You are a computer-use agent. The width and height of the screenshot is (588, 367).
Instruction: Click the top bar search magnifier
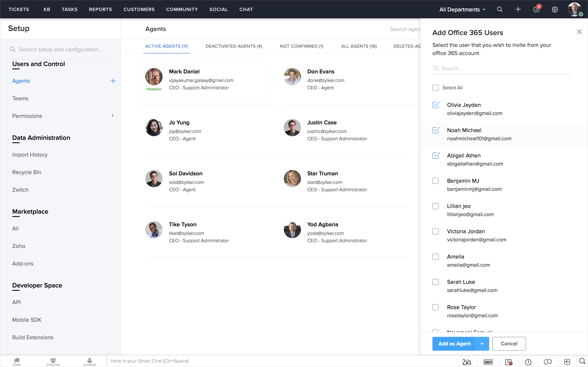coord(500,9)
